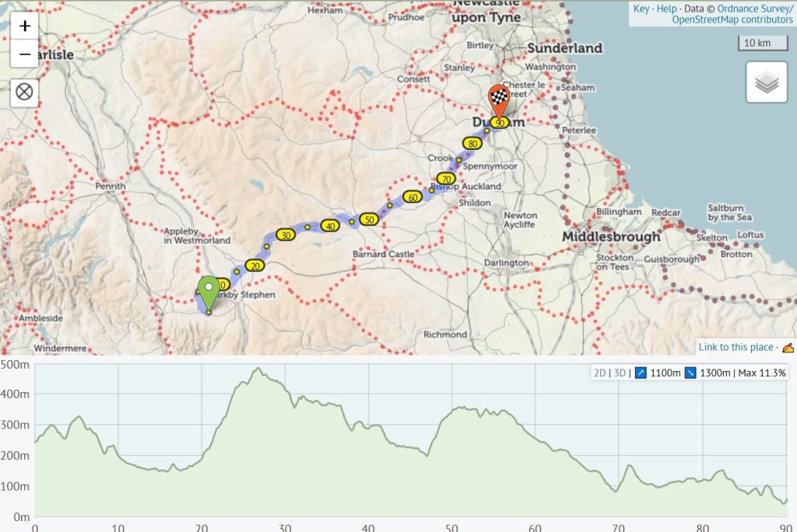Open the Ordnance Survey attribution link
Image resolution: width=797 pixels, height=532 pixels.
[756, 9]
